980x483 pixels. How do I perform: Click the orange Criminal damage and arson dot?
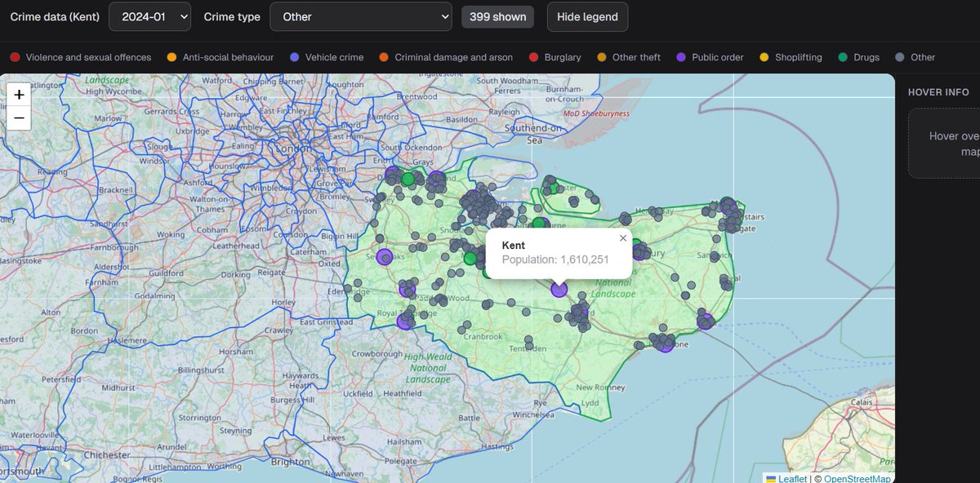[x=383, y=57]
